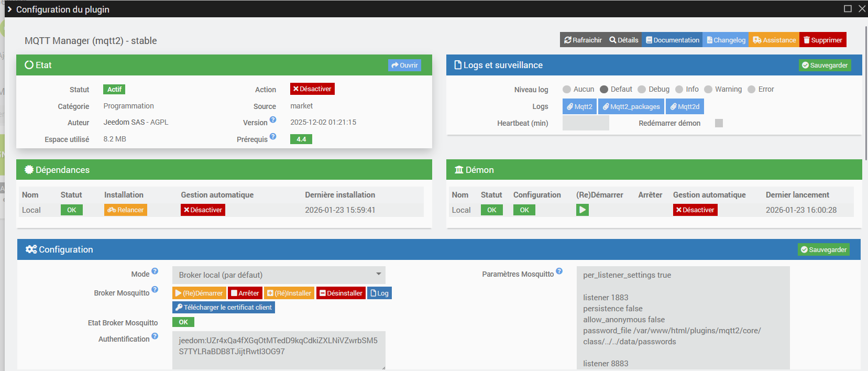Viewport: 868px width, 371px height.
Task: Save the Logs et surveillance settings
Action: coord(825,65)
